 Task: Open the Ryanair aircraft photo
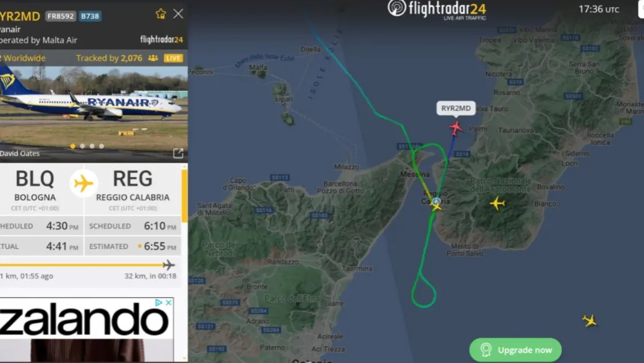click(94, 108)
